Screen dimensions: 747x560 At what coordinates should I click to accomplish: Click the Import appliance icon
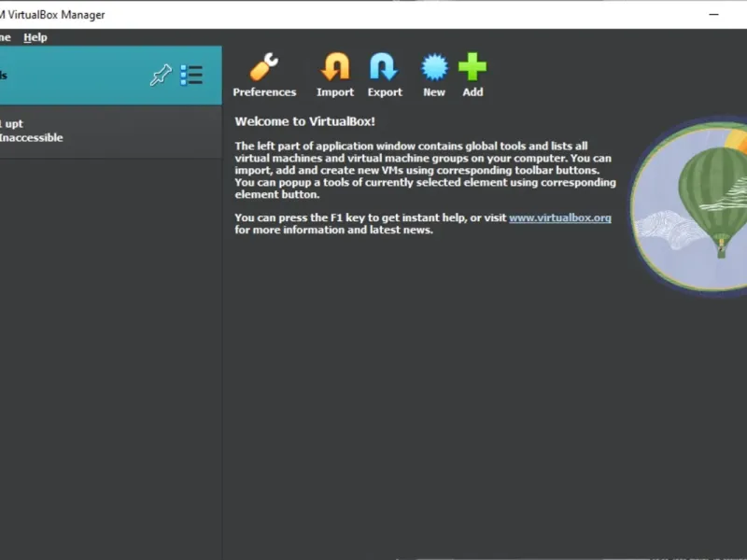coord(335,76)
